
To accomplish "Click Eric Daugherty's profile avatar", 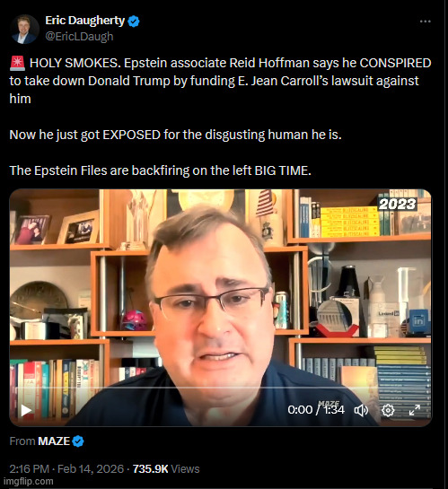I will click(x=24, y=29).
